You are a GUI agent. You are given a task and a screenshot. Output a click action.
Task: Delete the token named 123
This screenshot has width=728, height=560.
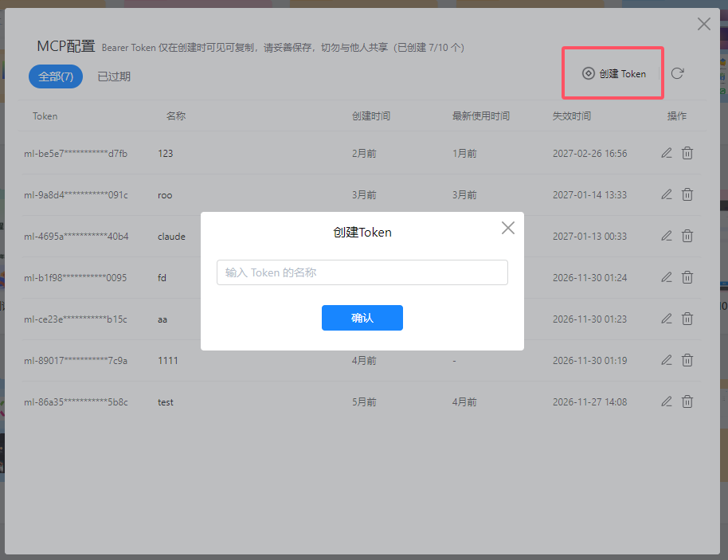687,153
